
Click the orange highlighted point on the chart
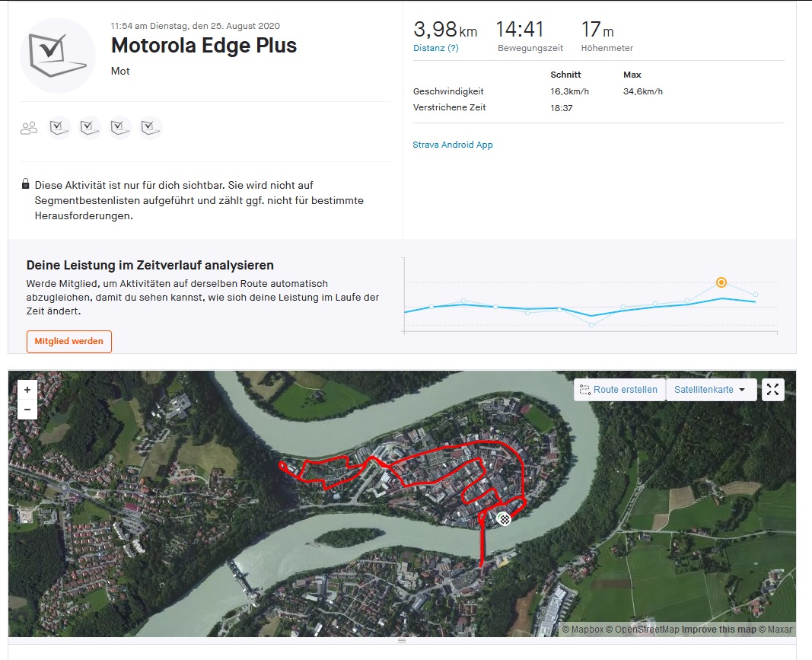pyautogui.click(x=721, y=283)
